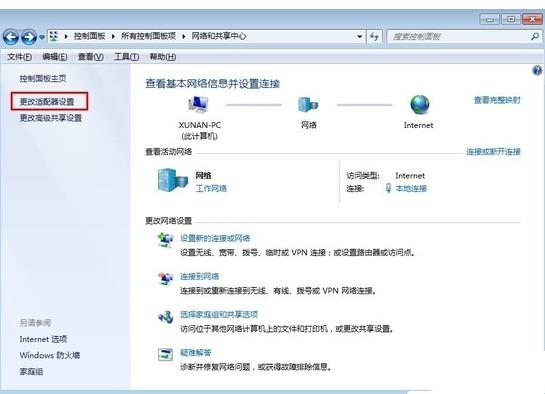Screen dimensions: 545x394
Task: Click the 所有控制面板项 breadcrumb
Action: pyautogui.click(x=148, y=36)
